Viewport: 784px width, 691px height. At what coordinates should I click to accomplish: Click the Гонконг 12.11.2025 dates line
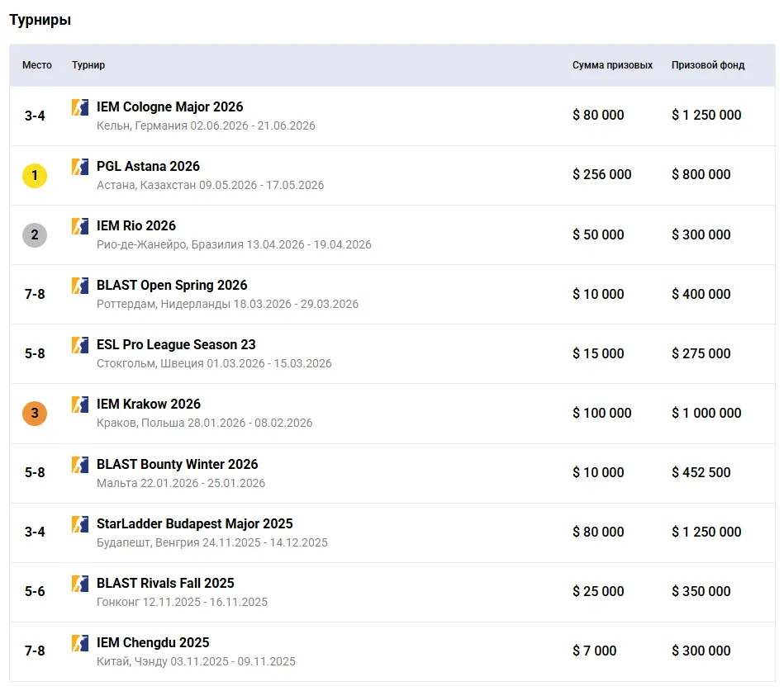coord(182,602)
